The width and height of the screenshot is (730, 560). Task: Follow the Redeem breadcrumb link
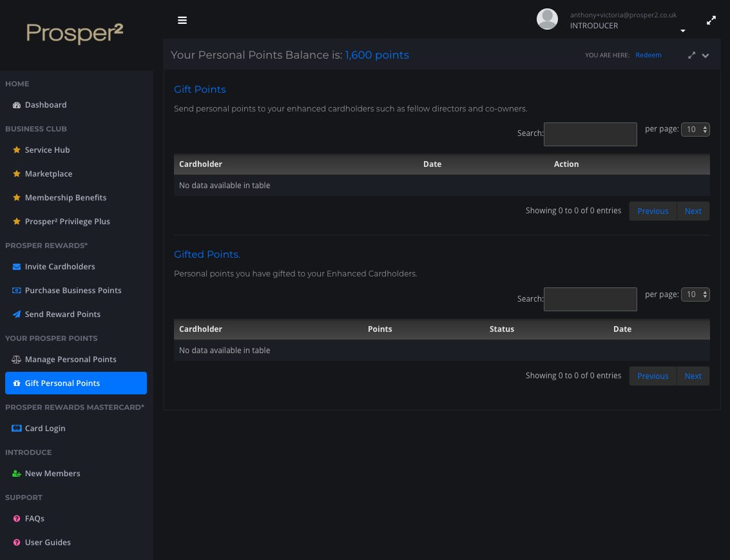(x=648, y=55)
